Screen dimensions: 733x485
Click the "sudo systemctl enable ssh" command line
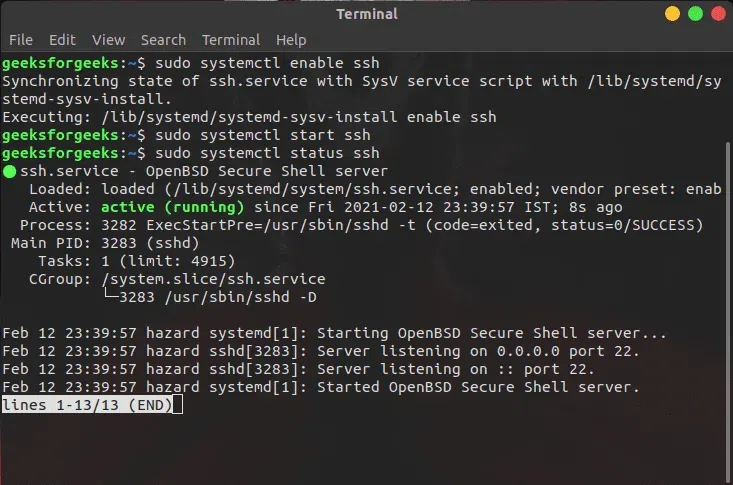coord(261,63)
